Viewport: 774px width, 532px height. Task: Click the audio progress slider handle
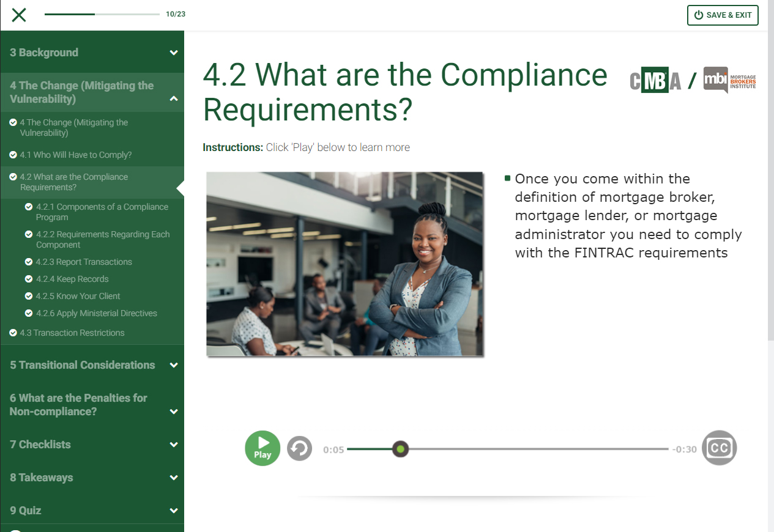point(400,449)
